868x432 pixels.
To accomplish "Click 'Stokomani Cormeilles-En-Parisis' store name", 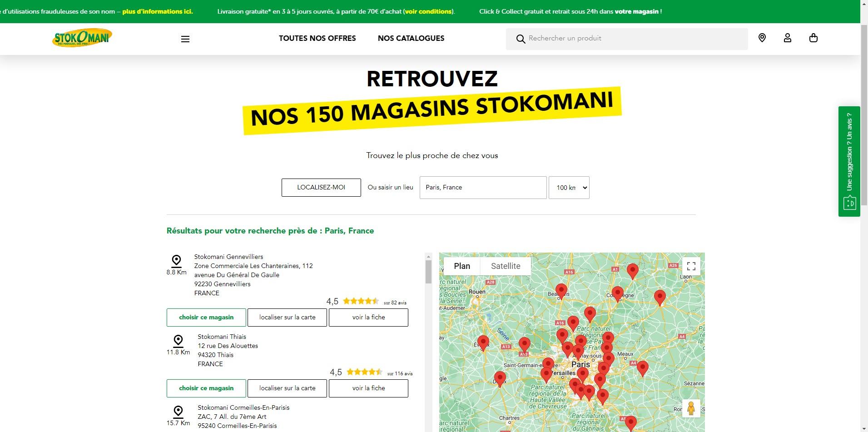I will click(243, 407).
